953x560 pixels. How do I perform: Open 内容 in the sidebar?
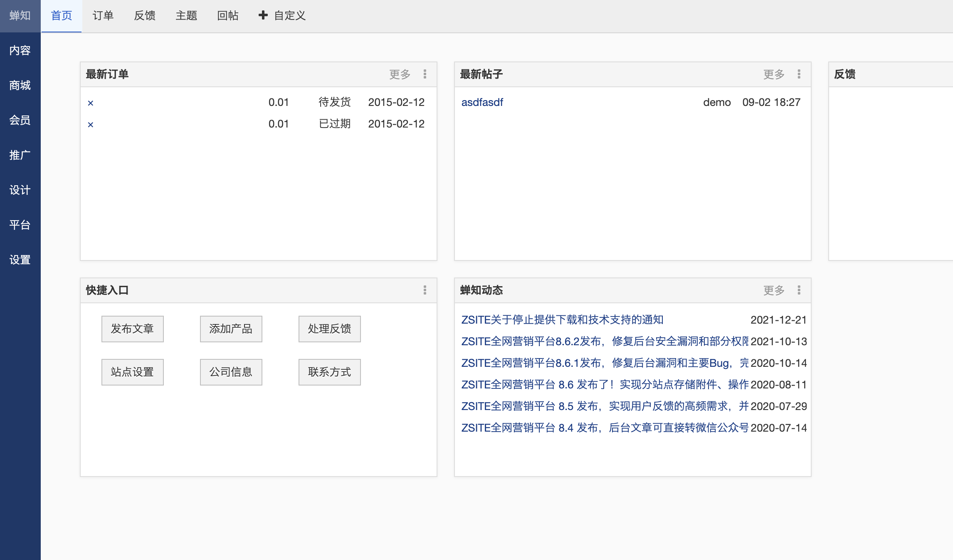coord(20,50)
